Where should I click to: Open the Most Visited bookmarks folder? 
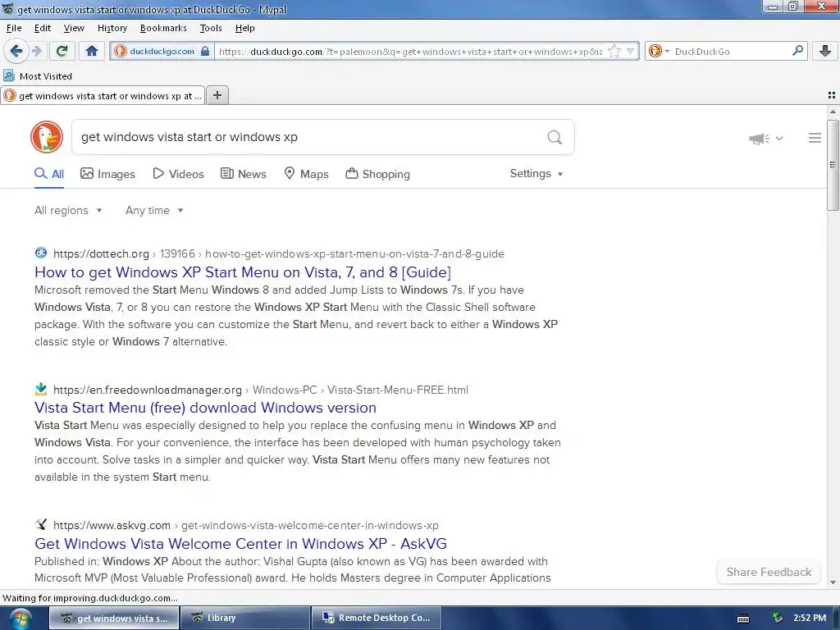click(38, 76)
